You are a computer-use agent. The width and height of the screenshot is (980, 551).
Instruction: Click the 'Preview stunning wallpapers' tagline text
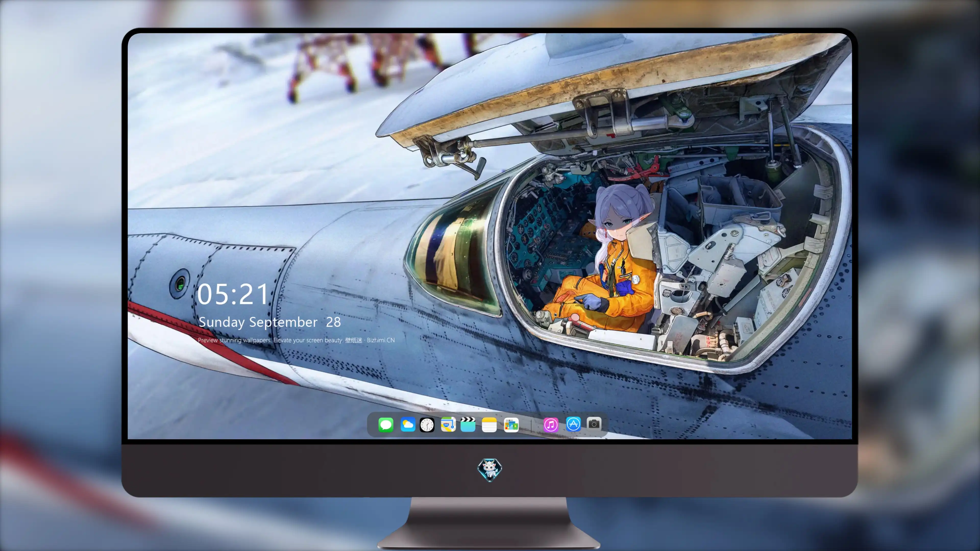[x=296, y=340]
